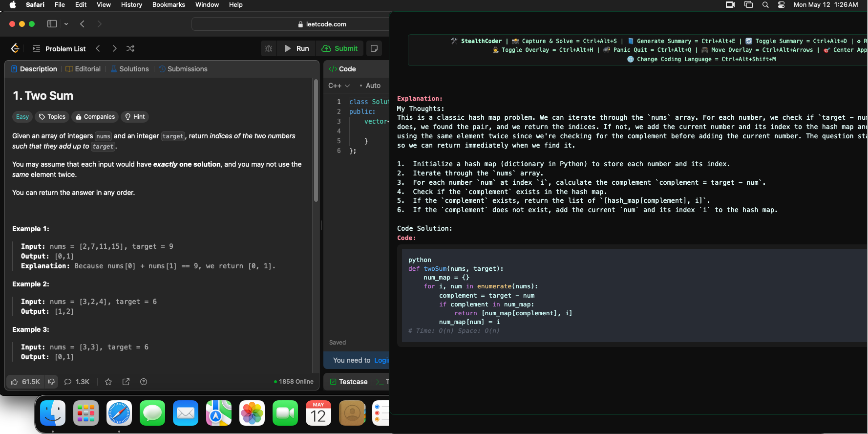Expand the Hint section
Screen dimensions: 868x434
[135, 117]
